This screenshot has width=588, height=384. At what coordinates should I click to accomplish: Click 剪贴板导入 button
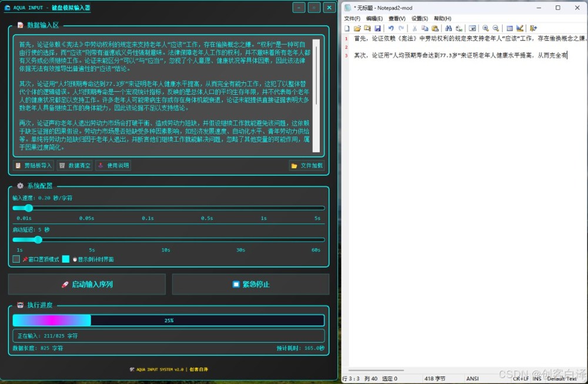[x=34, y=165]
